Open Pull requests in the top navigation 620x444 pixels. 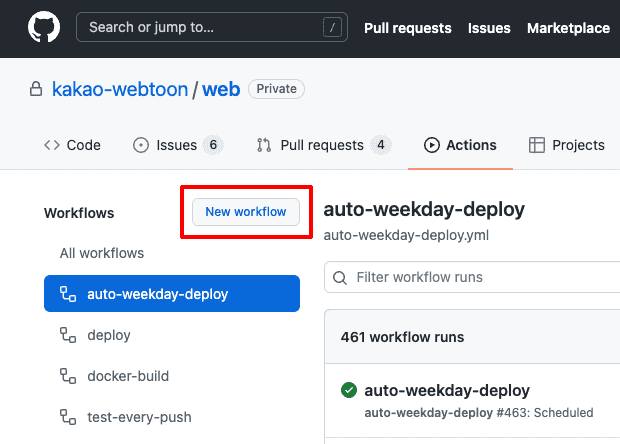408,28
